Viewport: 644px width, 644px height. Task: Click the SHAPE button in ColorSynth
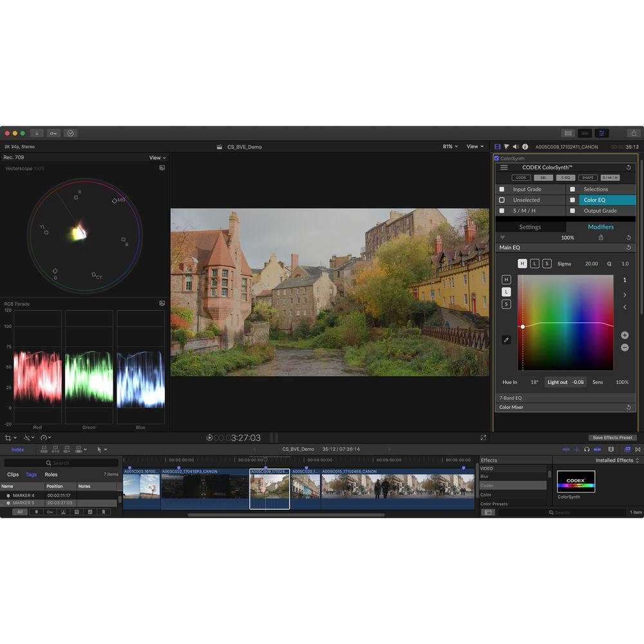pos(587,178)
